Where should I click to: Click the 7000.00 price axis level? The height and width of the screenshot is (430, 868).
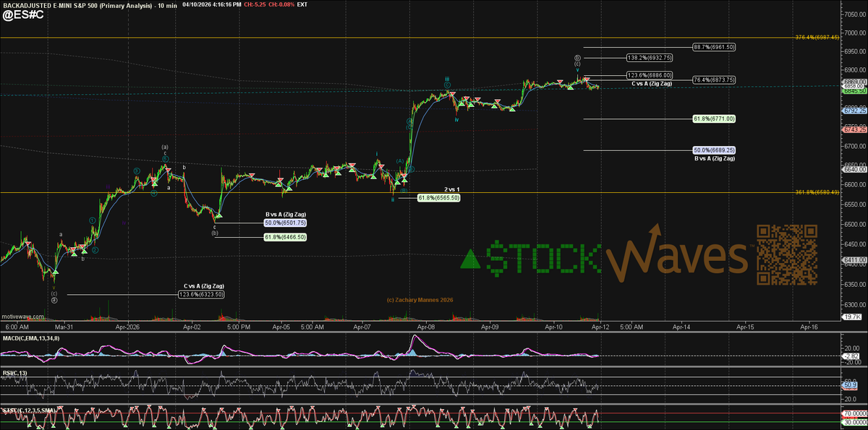(x=856, y=33)
